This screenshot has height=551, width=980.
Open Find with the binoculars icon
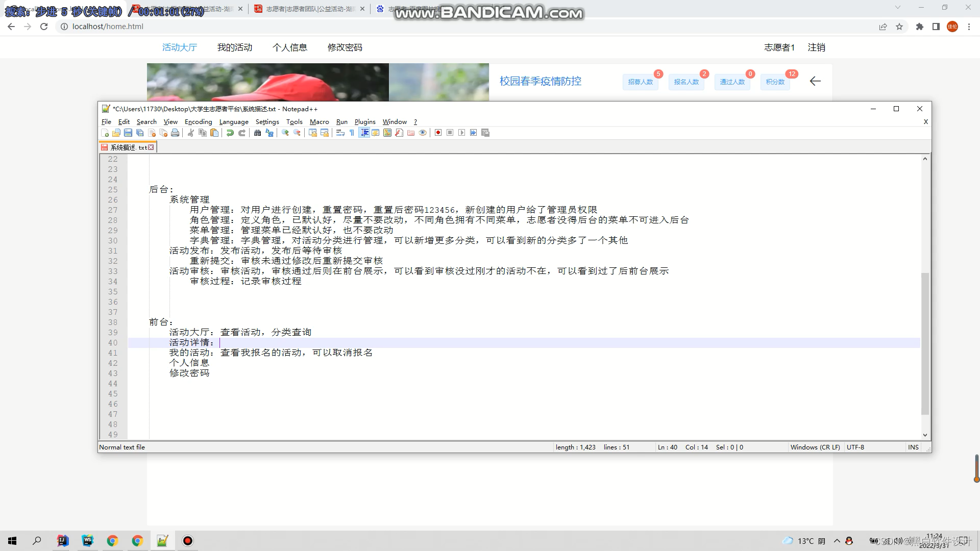click(258, 133)
